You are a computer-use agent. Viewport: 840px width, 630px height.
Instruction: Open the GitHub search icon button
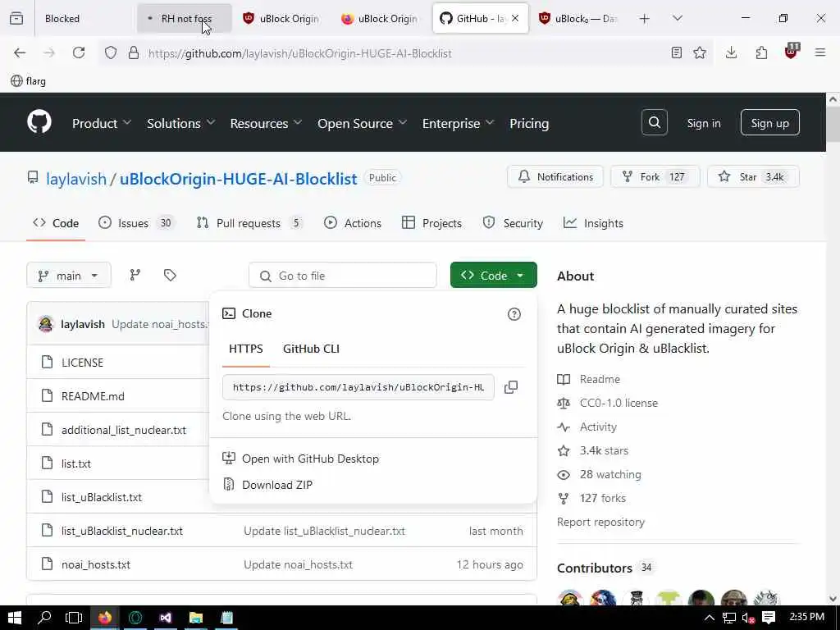[654, 123]
